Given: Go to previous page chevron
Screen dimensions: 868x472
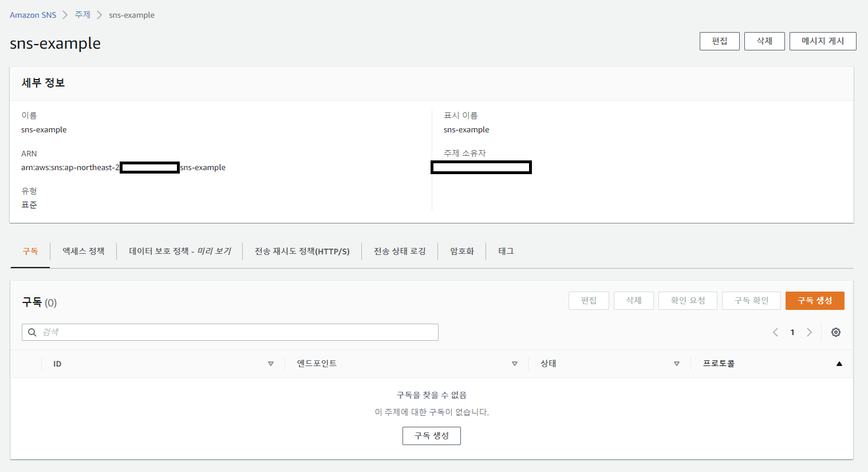Looking at the screenshot, I should (775, 332).
